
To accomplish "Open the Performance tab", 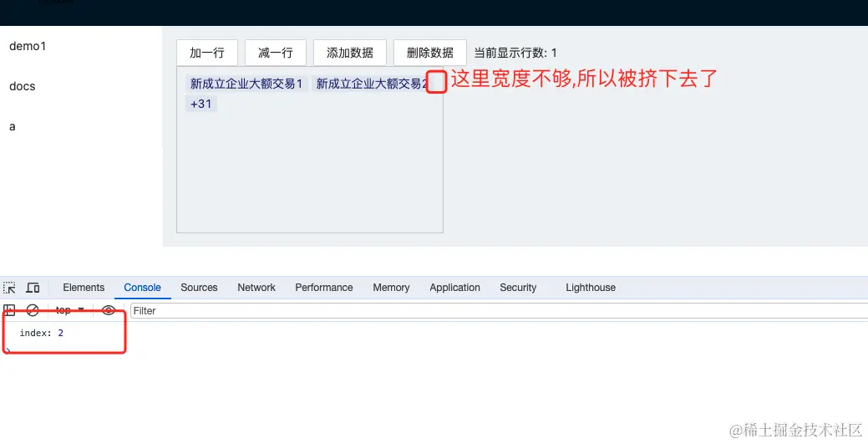I will (324, 288).
